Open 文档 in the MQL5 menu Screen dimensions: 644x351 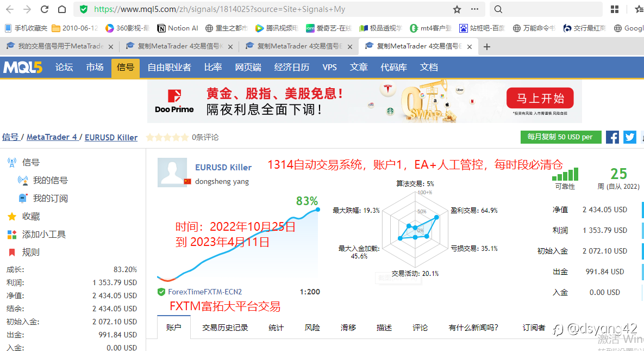(x=429, y=67)
